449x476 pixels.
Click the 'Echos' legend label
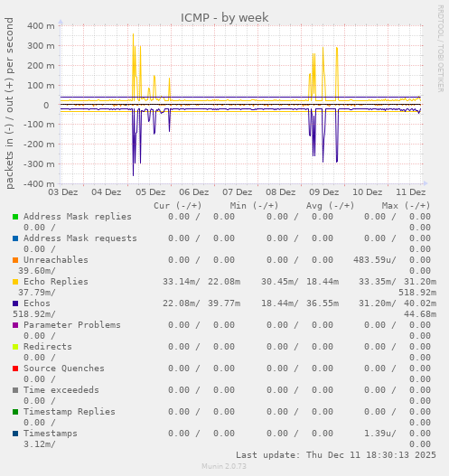click(37, 303)
